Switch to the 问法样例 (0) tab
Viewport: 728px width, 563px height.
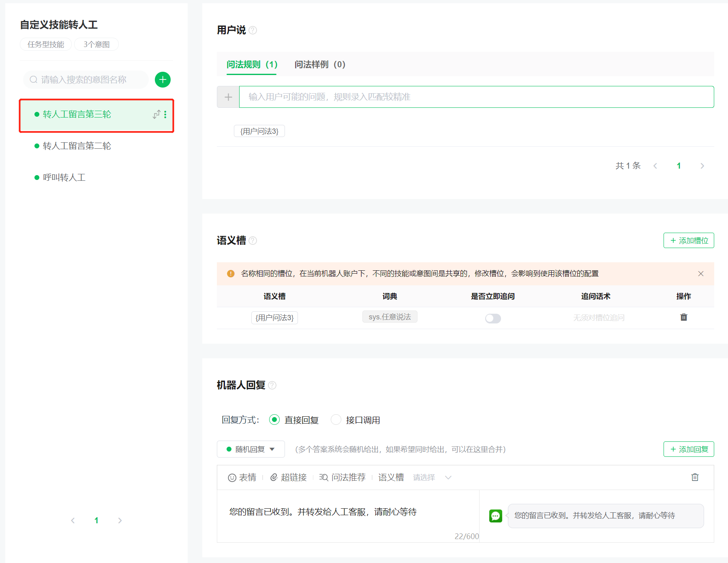pos(320,64)
